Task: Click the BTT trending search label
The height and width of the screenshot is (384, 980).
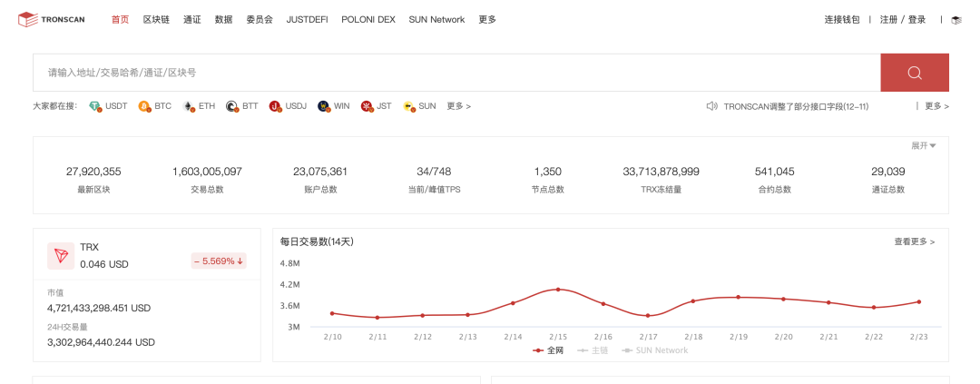Action: [x=250, y=106]
